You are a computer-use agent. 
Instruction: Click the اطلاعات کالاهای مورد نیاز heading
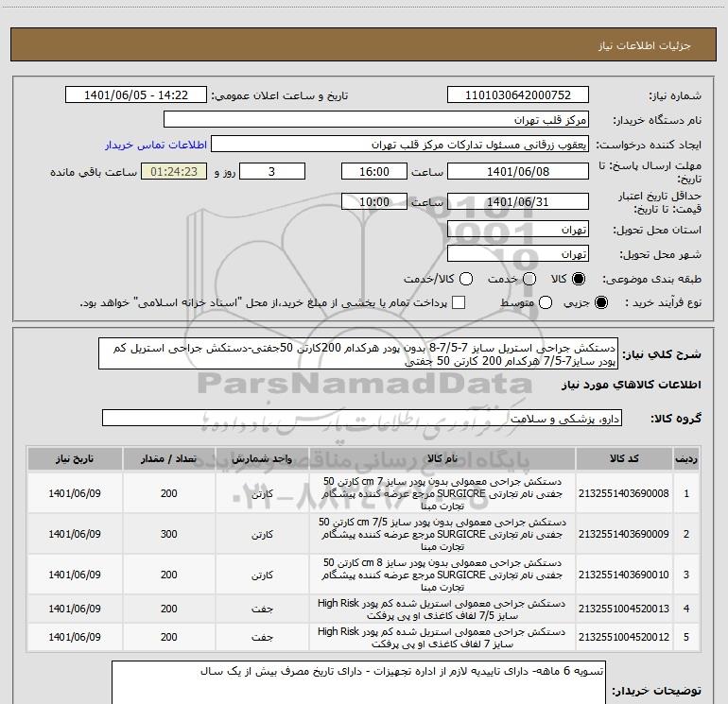[632, 385]
